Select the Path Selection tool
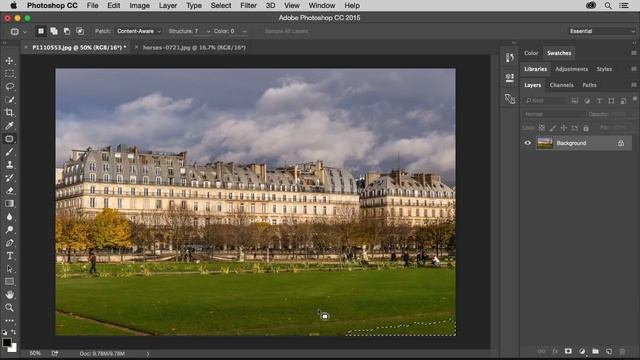Viewport: 640px width, 360px height. [9, 269]
